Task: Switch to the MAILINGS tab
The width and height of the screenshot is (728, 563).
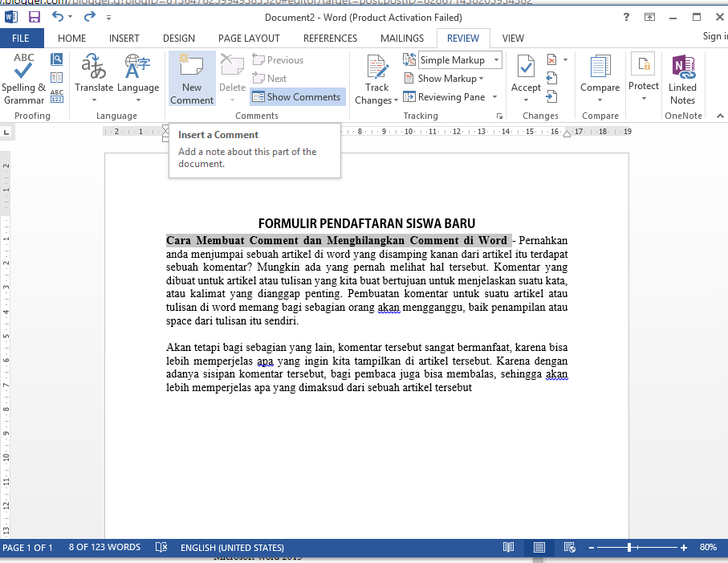Action: [x=402, y=38]
